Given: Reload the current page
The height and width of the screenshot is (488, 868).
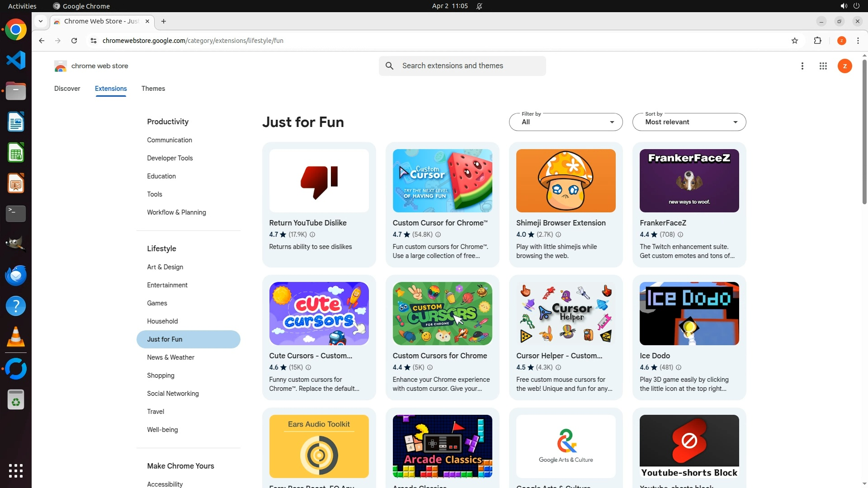Looking at the screenshot, I should (74, 41).
